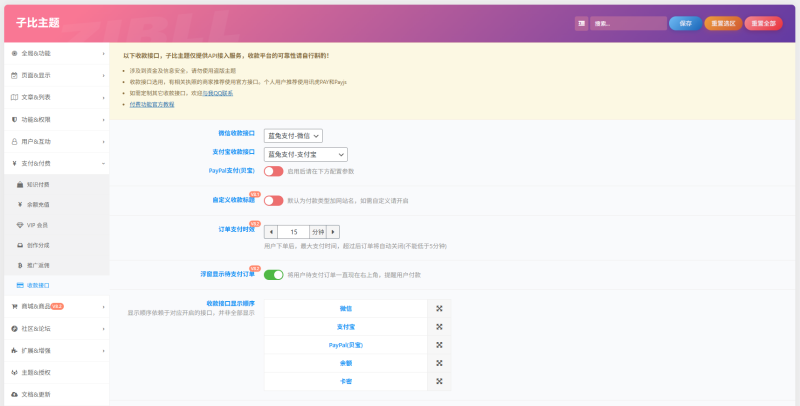Screen dimensions: 800x406
Task: Click the drag handle for 卡密 row
Action: (x=439, y=382)
